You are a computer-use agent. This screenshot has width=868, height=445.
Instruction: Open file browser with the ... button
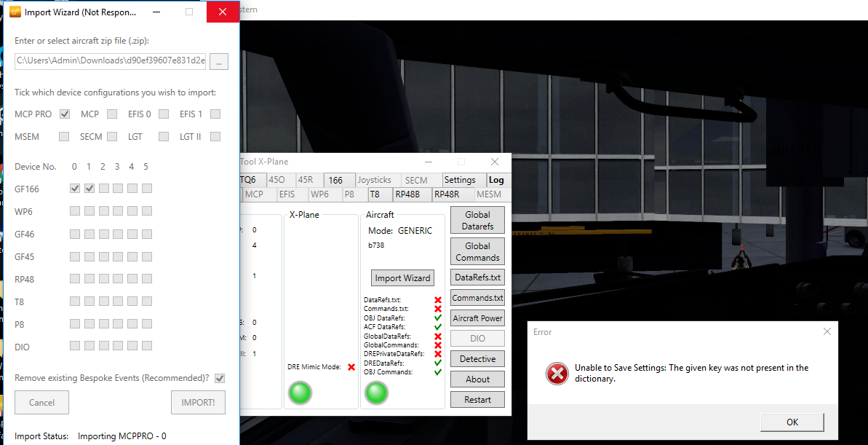tap(219, 61)
